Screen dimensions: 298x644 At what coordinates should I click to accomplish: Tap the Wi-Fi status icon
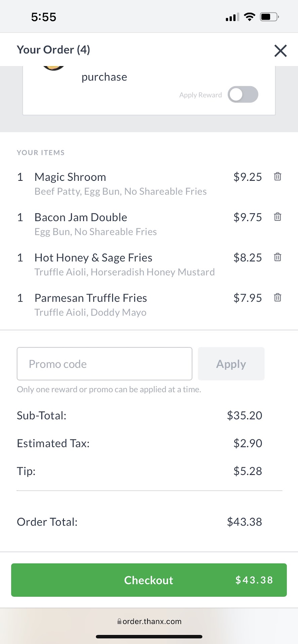[x=249, y=17]
